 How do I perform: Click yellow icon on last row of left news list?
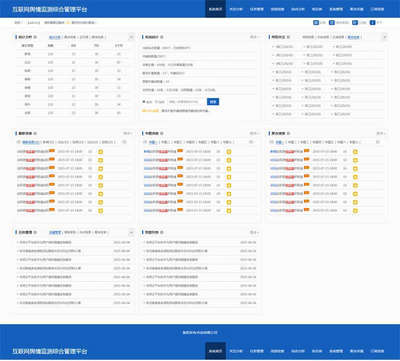(x=100, y=211)
